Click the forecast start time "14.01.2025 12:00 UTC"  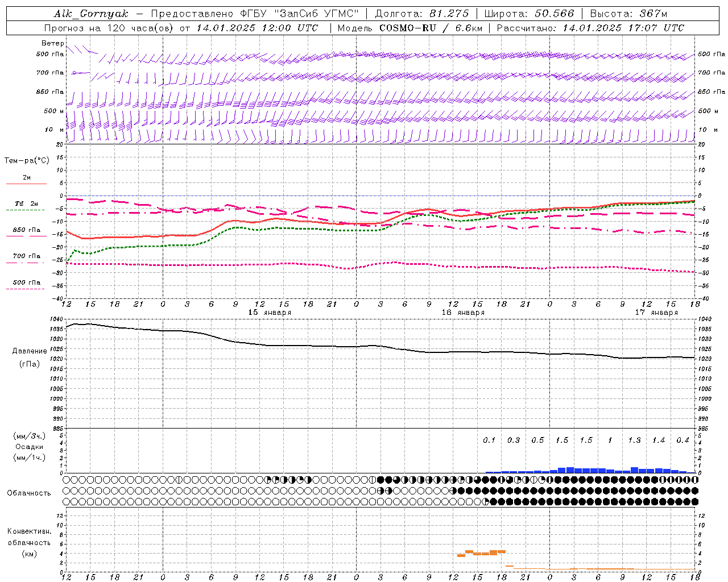pos(257,28)
